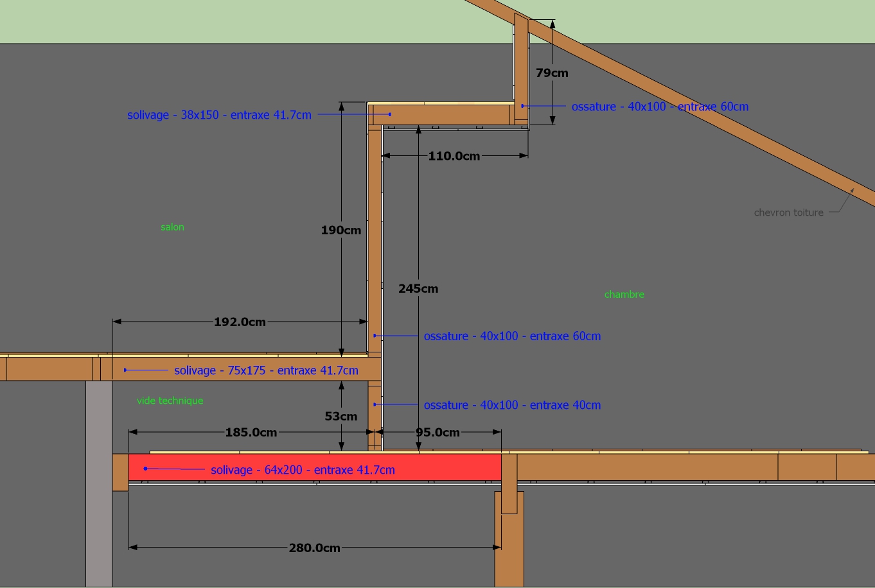Select the 'solivage - 75x175 - entraxe 41.7cm' label
This screenshot has width=875, height=588.
[x=266, y=370]
